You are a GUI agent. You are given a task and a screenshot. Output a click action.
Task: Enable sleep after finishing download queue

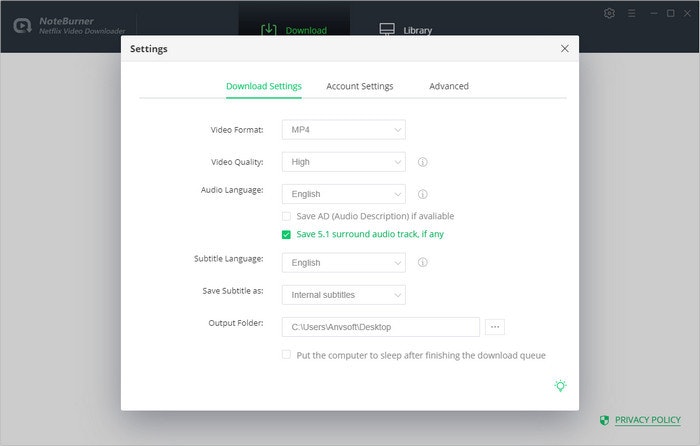(x=286, y=355)
